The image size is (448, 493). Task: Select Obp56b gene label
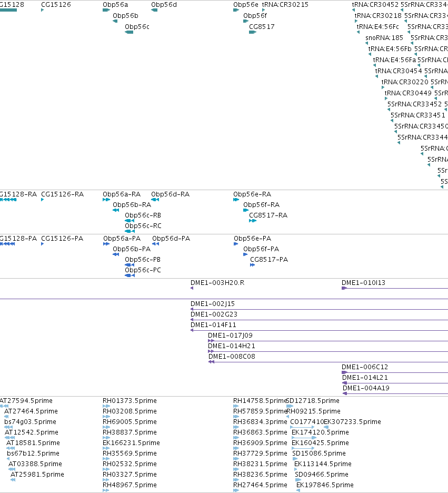click(x=125, y=16)
